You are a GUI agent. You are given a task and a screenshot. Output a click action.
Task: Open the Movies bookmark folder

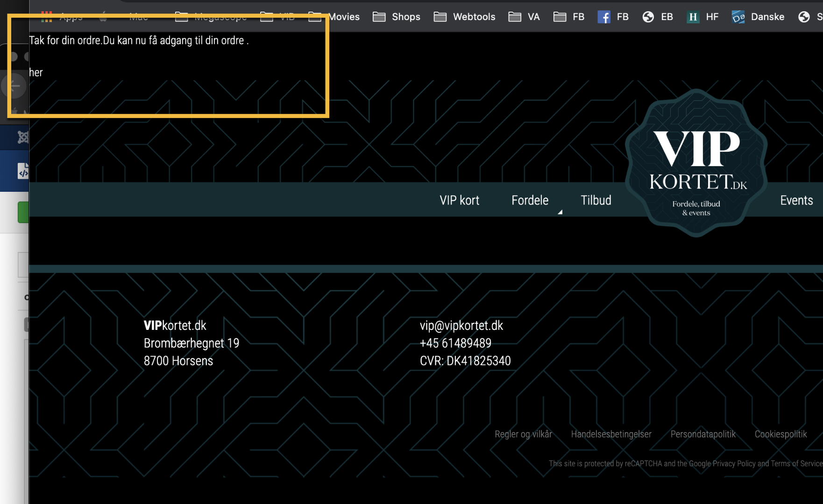(x=334, y=17)
